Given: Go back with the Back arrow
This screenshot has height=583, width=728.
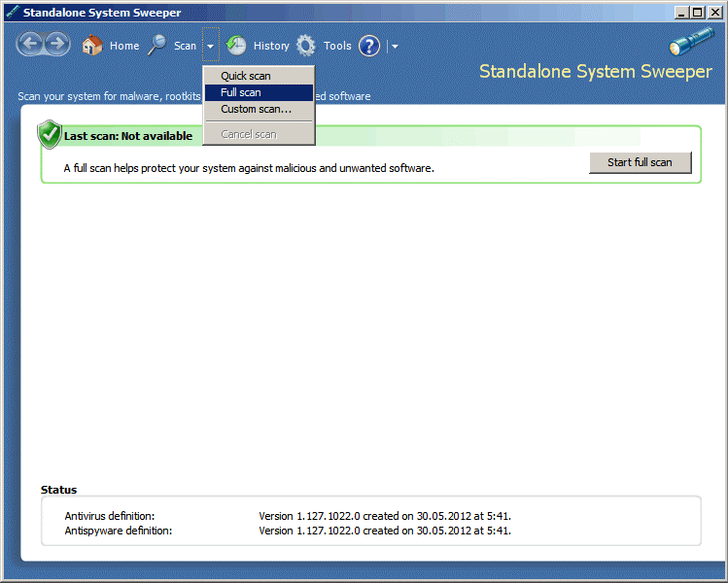Looking at the screenshot, I should 31,44.
